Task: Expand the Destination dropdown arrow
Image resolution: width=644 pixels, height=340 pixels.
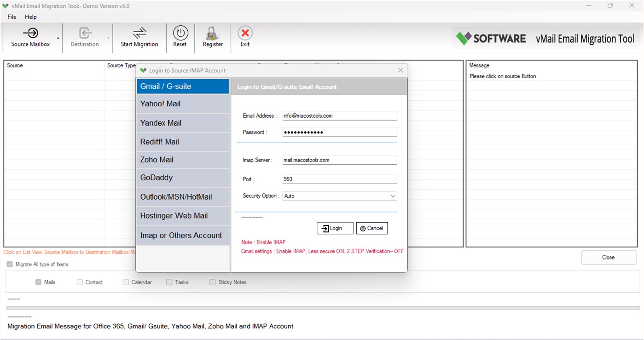Action: 109,39
